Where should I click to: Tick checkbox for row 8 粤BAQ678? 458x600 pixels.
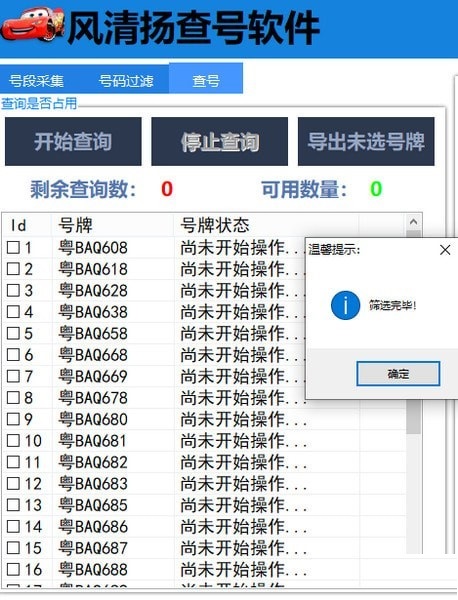coord(13,398)
